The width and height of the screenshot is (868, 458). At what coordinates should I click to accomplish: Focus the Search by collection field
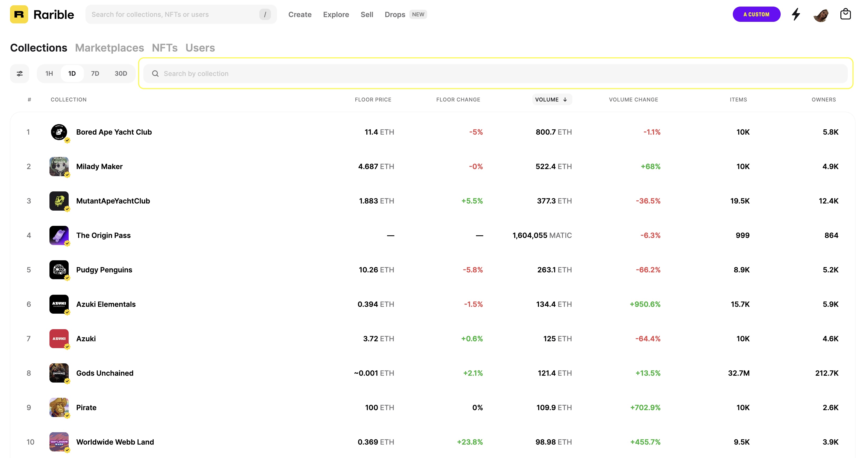click(x=495, y=73)
